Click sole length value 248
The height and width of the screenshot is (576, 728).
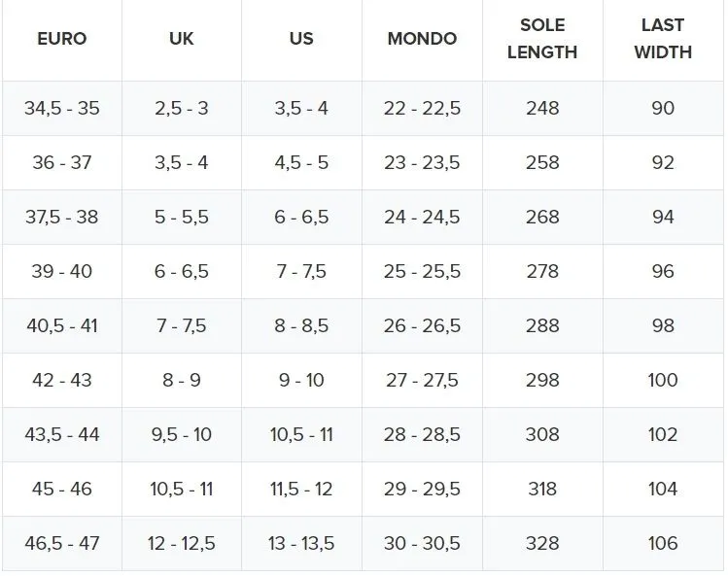pos(542,108)
